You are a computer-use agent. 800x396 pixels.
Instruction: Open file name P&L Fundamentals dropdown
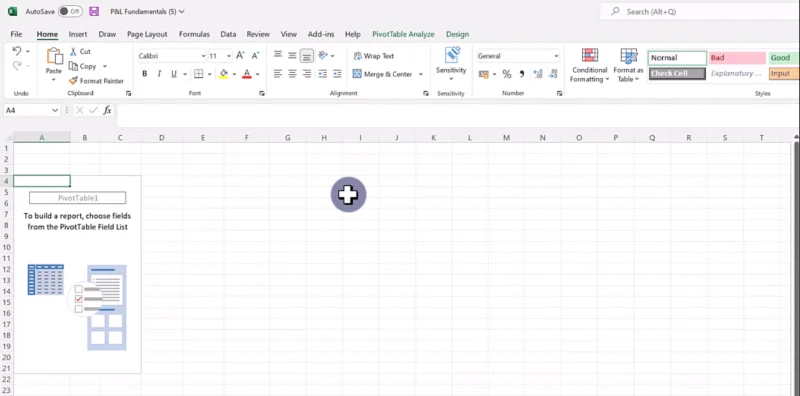coord(147,11)
